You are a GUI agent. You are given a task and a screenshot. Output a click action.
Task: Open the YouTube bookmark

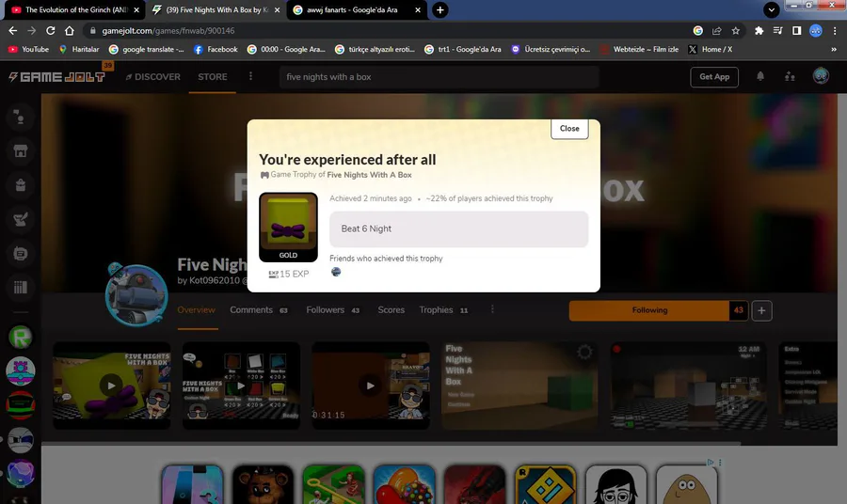pyautogui.click(x=28, y=49)
